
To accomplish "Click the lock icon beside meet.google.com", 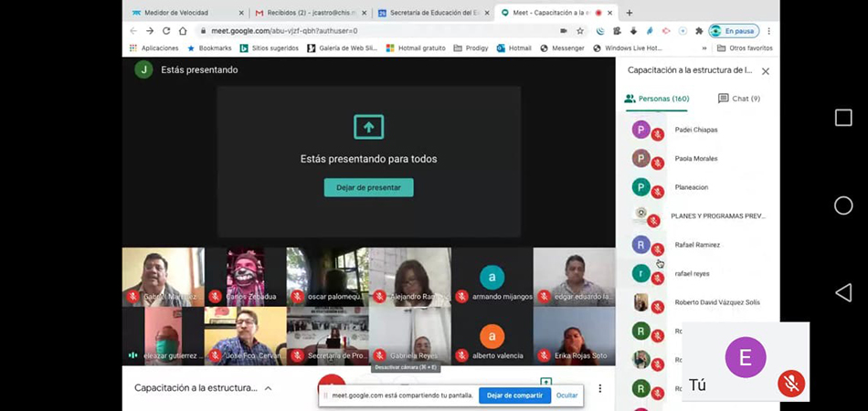I will click(x=203, y=32).
